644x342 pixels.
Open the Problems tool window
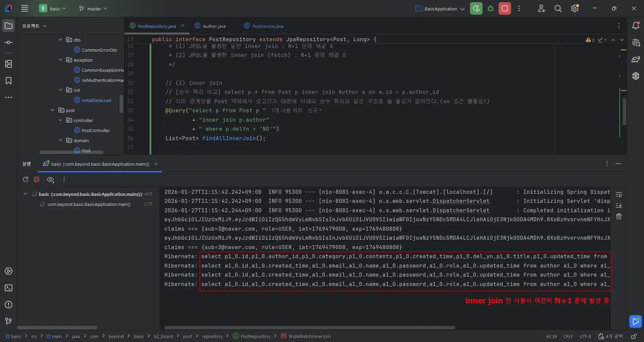[x=9, y=304]
